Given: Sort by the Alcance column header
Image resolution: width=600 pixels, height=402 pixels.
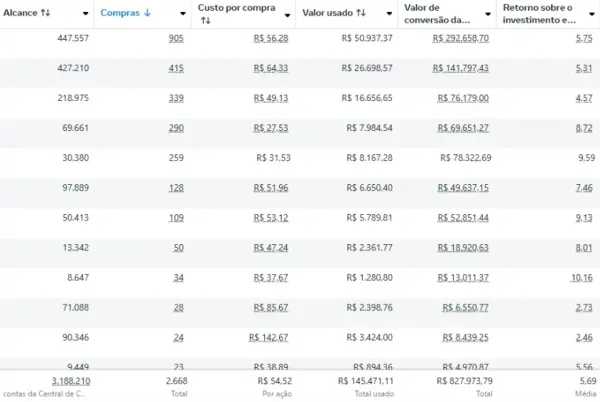Looking at the screenshot, I should pyautogui.click(x=20, y=13).
